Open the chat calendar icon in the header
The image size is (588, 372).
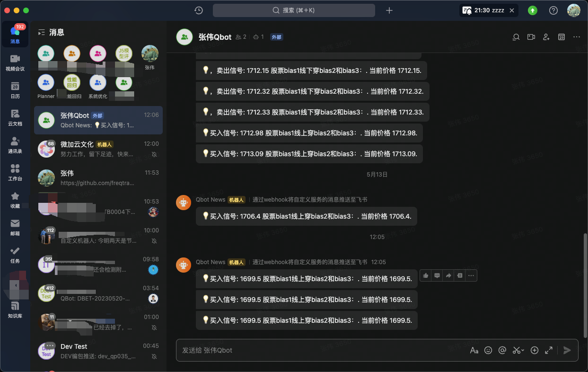(561, 36)
